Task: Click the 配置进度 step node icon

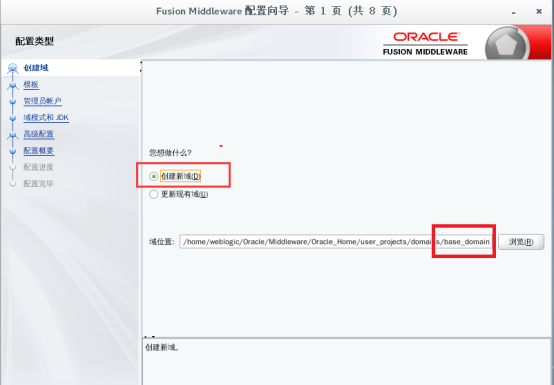Action: pyautogui.click(x=13, y=167)
